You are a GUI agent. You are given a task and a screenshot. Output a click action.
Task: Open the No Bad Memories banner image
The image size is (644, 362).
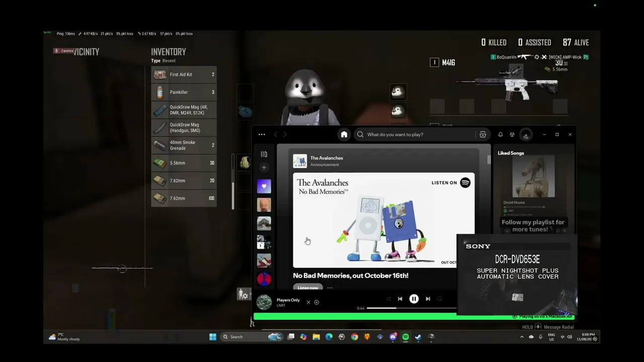(383, 220)
